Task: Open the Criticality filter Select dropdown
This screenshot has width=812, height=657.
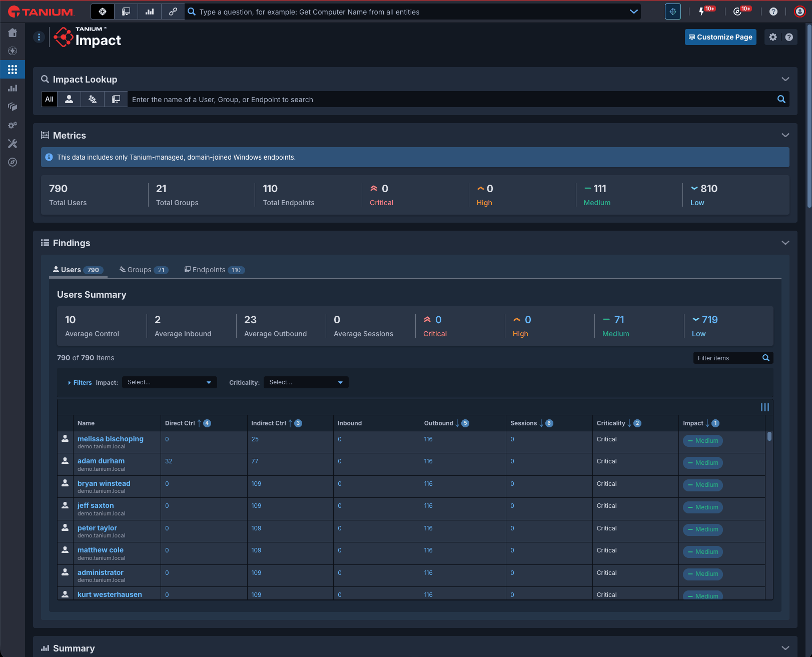Action: [x=306, y=382]
